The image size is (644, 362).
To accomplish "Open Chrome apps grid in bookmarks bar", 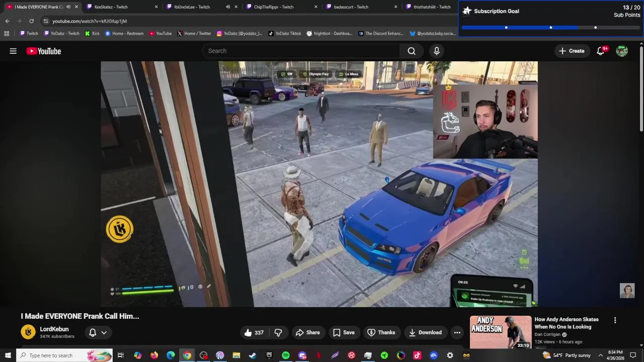I will click(7, 34).
